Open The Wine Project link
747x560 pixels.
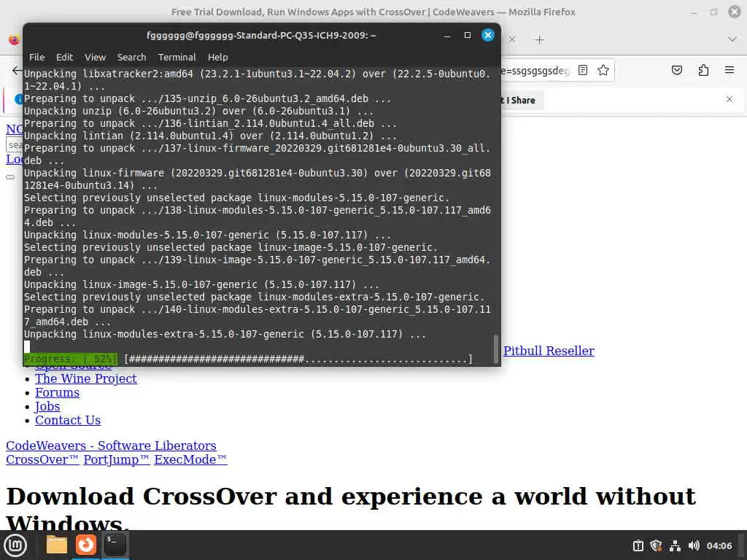pyautogui.click(x=86, y=378)
